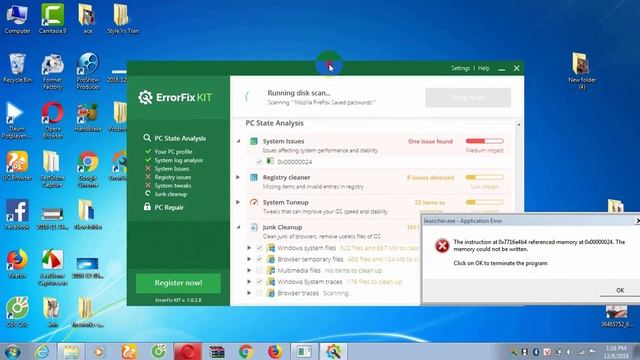Click System Tuneup impact bar
Image resolution: width=640 pixels, height=360 pixels.
[x=484, y=202]
